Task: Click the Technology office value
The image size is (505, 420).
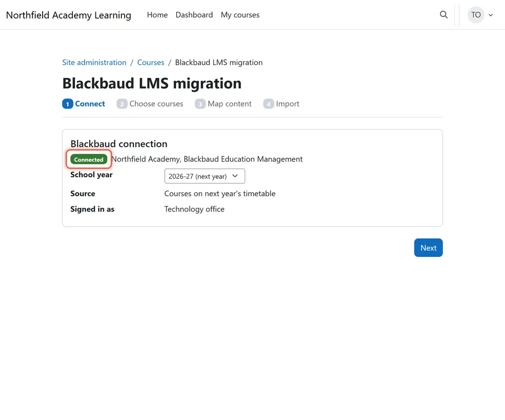Action: point(194,209)
